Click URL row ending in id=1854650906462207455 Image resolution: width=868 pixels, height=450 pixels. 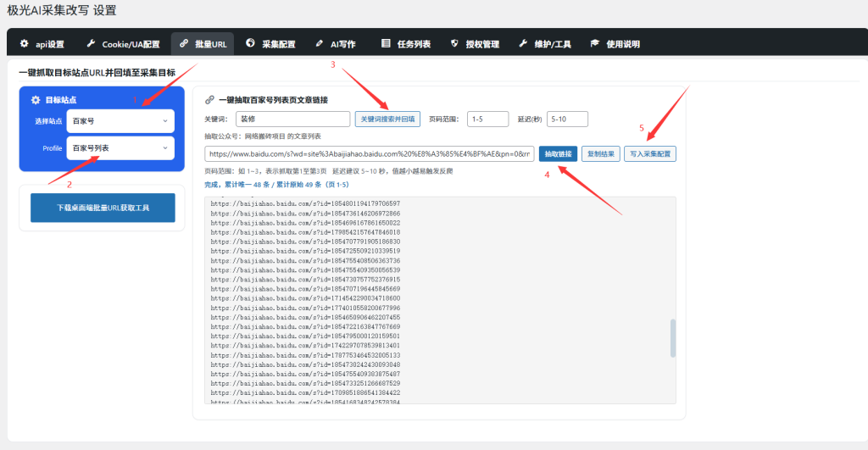click(305, 317)
